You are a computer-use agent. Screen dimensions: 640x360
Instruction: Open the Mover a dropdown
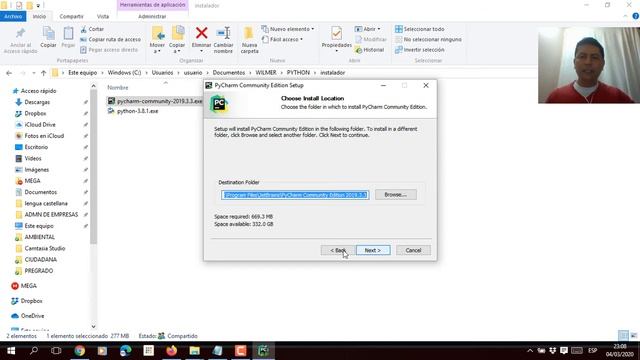click(157, 40)
